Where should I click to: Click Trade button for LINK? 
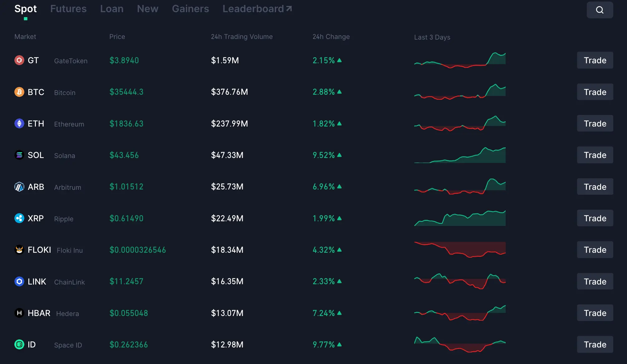point(595,281)
